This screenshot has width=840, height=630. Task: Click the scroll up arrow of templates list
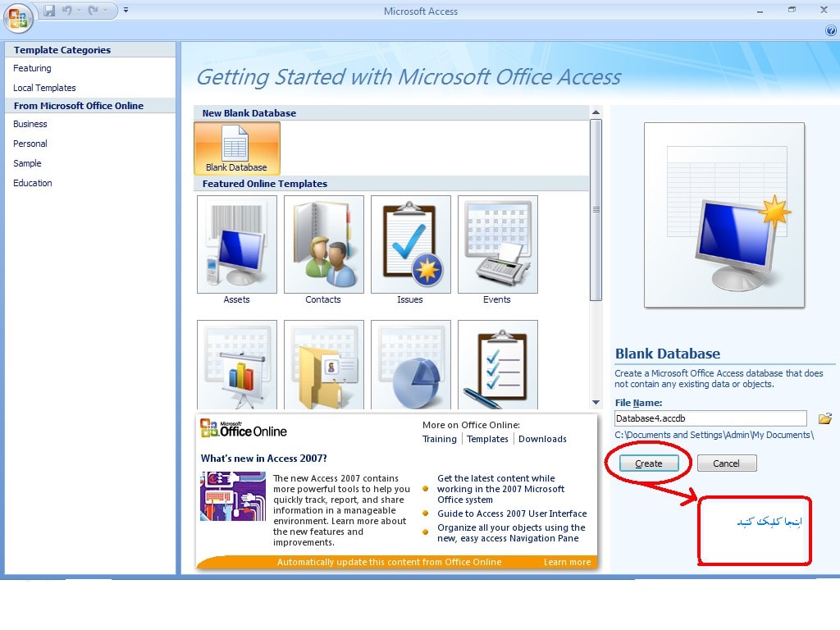[x=596, y=112]
